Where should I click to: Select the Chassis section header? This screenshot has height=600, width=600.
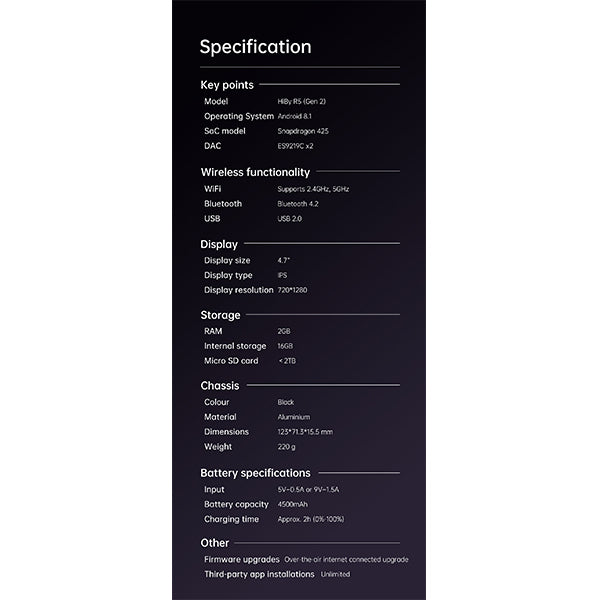220,386
